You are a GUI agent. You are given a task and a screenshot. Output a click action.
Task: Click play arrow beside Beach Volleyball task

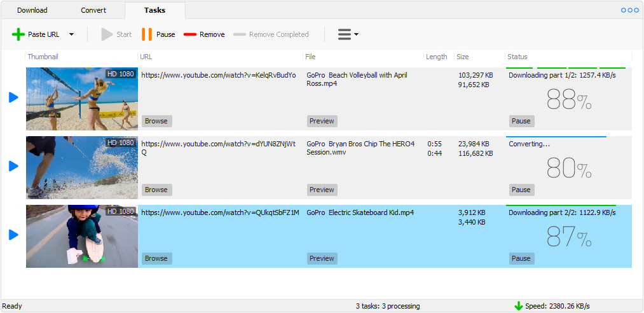tap(13, 97)
